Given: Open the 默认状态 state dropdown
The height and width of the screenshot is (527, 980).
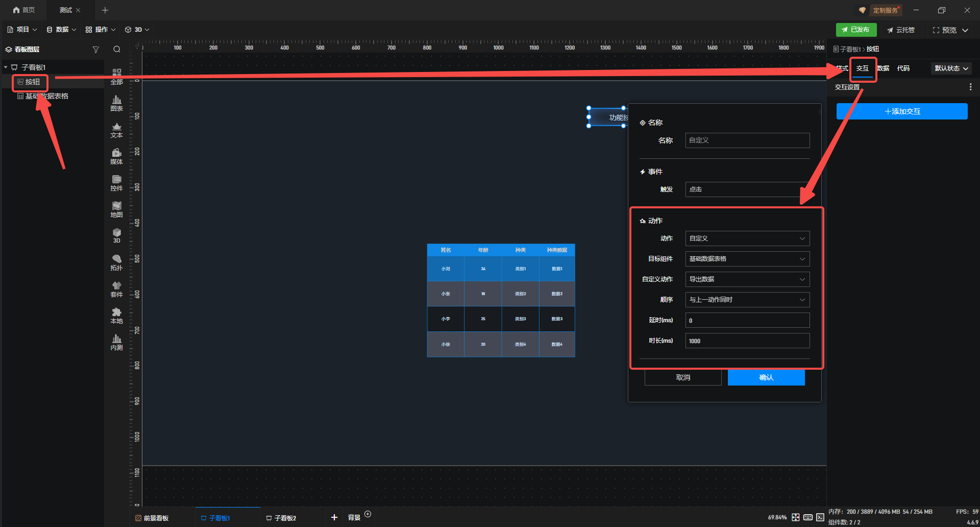Looking at the screenshot, I should tap(951, 68).
